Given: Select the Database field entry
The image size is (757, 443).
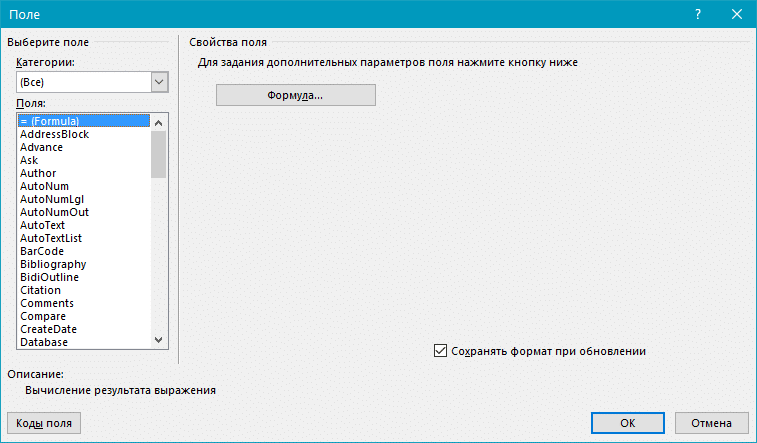Looking at the screenshot, I should 44,342.
